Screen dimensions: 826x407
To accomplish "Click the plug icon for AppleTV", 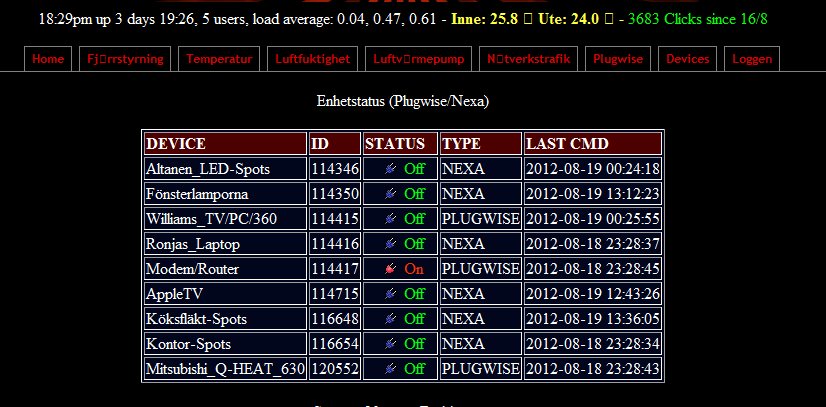I will click(x=390, y=294).
